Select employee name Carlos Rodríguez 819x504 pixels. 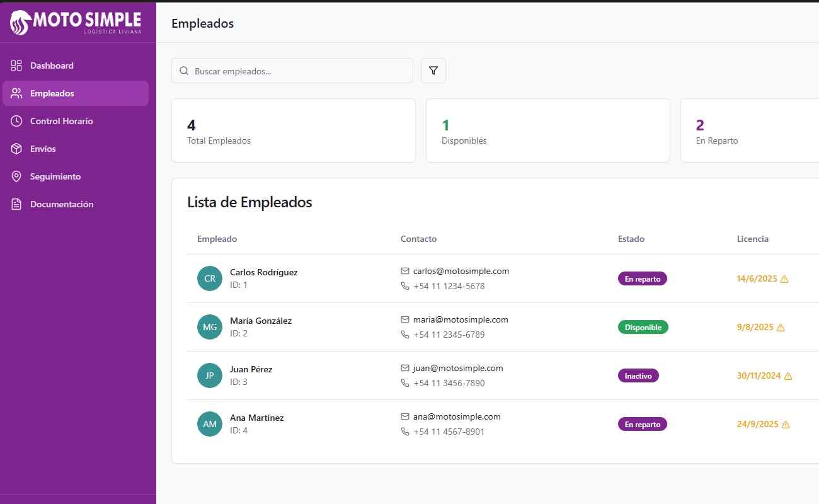(x=263, y=272)
